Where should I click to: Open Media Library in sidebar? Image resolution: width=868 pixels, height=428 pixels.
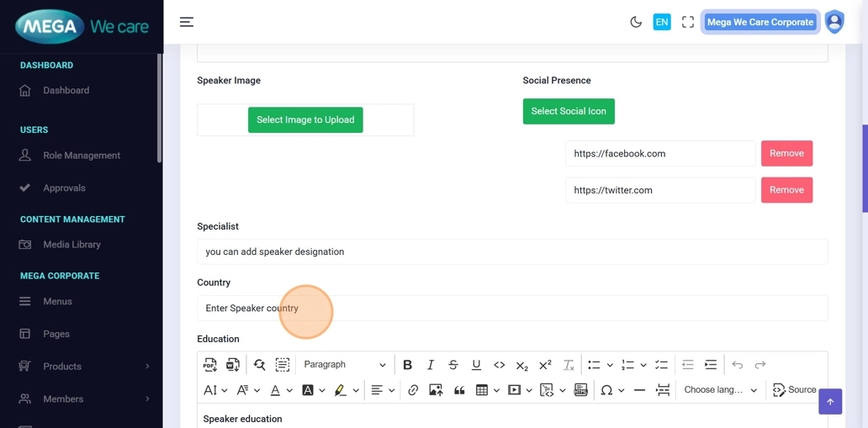[71, 245]
